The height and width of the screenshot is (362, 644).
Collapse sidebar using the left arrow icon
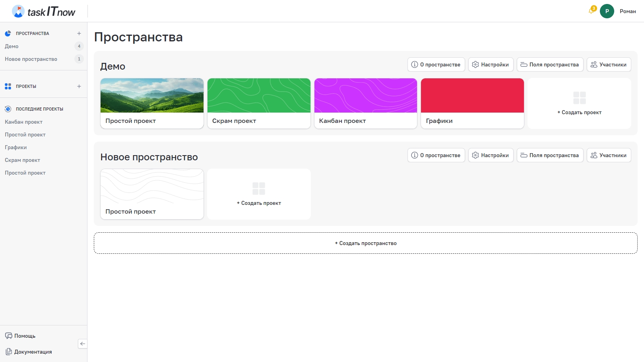point(83,344)
